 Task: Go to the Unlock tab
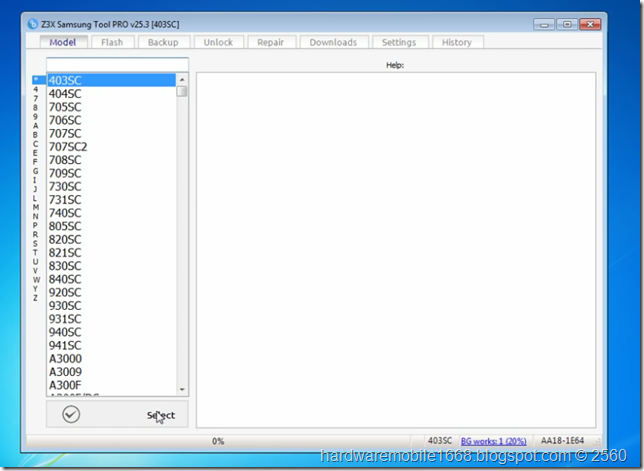click(x=218, y=42)
